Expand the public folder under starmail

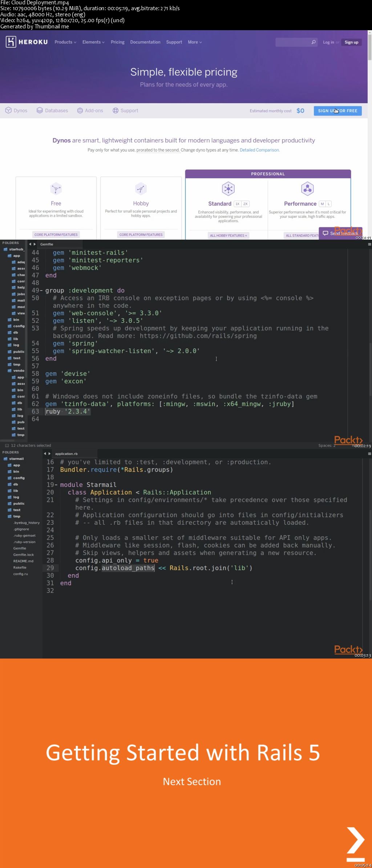click(16, 504)
